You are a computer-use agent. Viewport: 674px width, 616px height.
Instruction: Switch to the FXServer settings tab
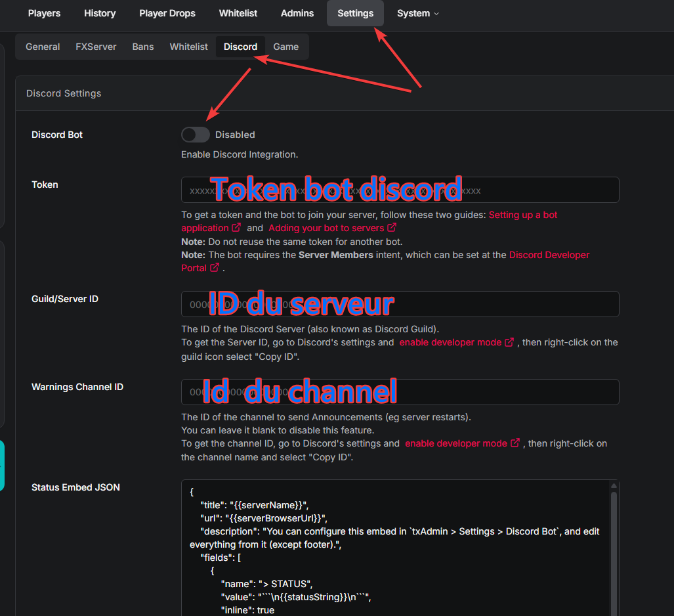tap(96, 47)
